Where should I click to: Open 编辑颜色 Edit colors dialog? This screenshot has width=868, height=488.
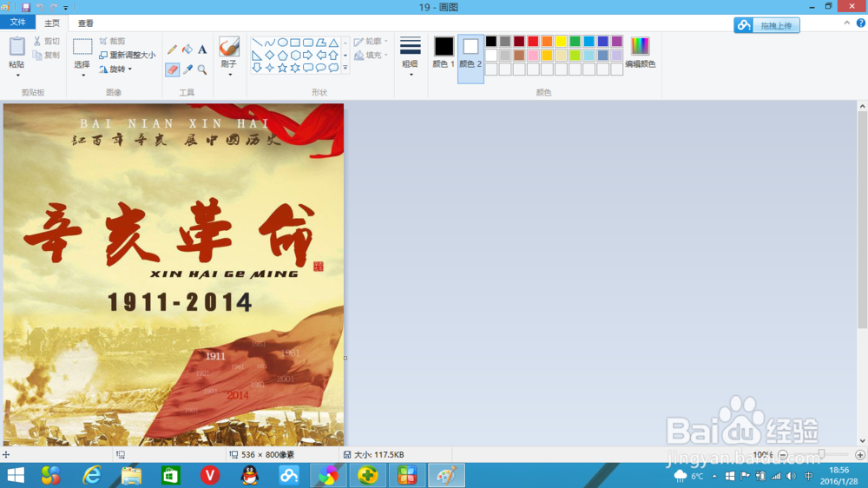[641, 53]
